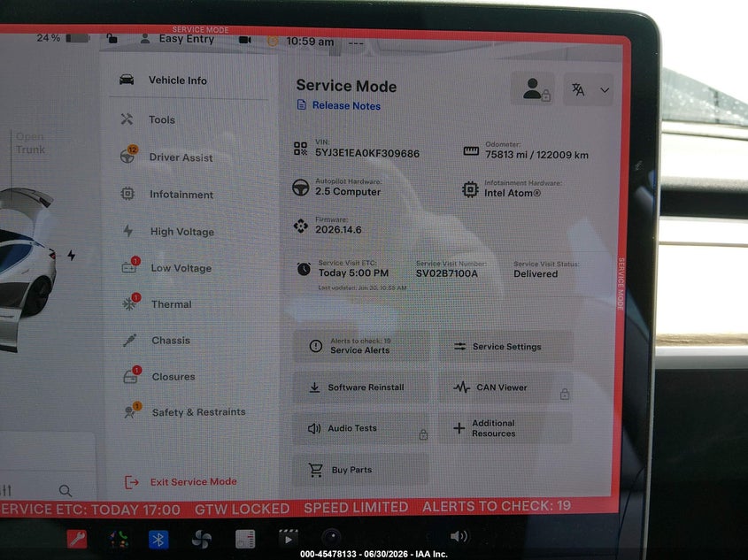Tap the charge port lightning icon by car
Image resolution: width=748 pixels, height=560 pixels.
pyautogui.click(x=72, y=256)
